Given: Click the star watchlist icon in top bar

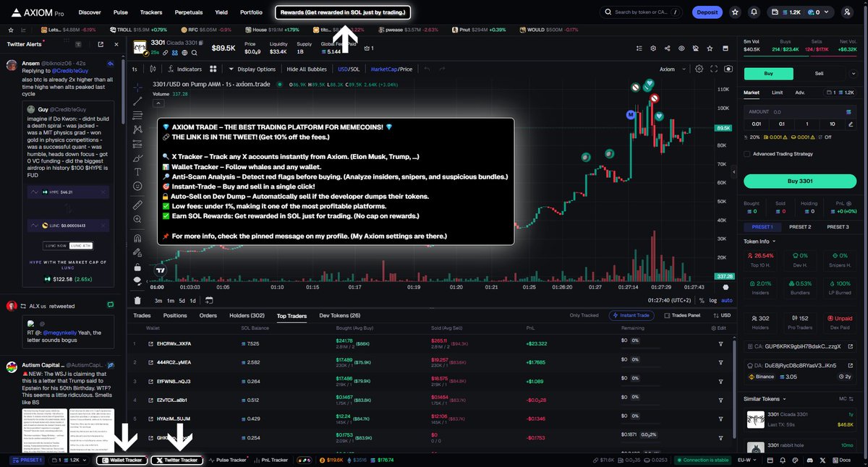Looking at the screenshot, I should (735, 12).
